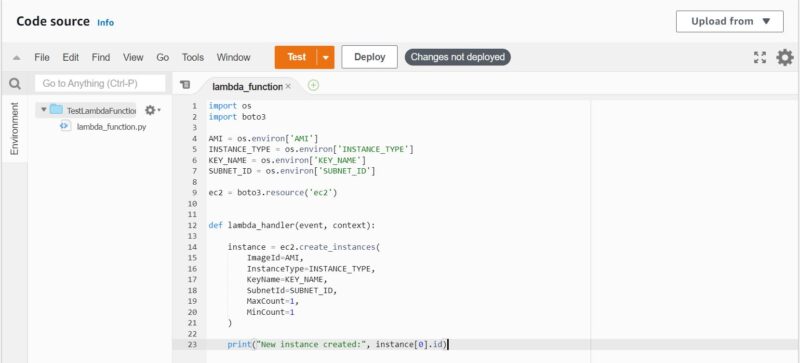The width and height of the screenshot is (800, 363).
Task: Click the Changes not deployed badge
Action: (458, 57)
